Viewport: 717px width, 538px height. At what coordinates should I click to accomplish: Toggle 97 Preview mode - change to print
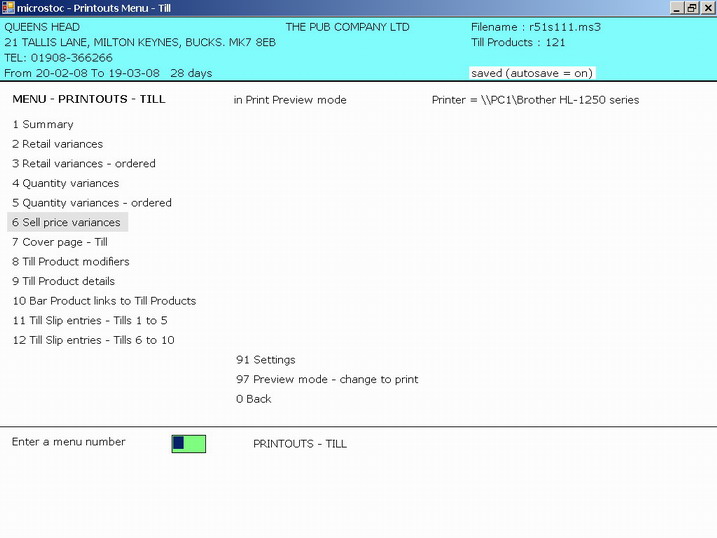point(327,379)
